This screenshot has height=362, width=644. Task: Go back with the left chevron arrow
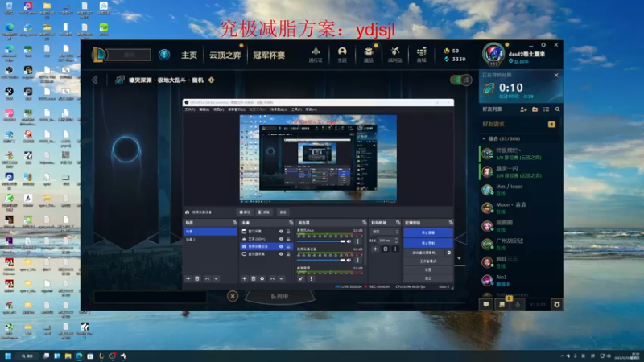click(95, 80)
